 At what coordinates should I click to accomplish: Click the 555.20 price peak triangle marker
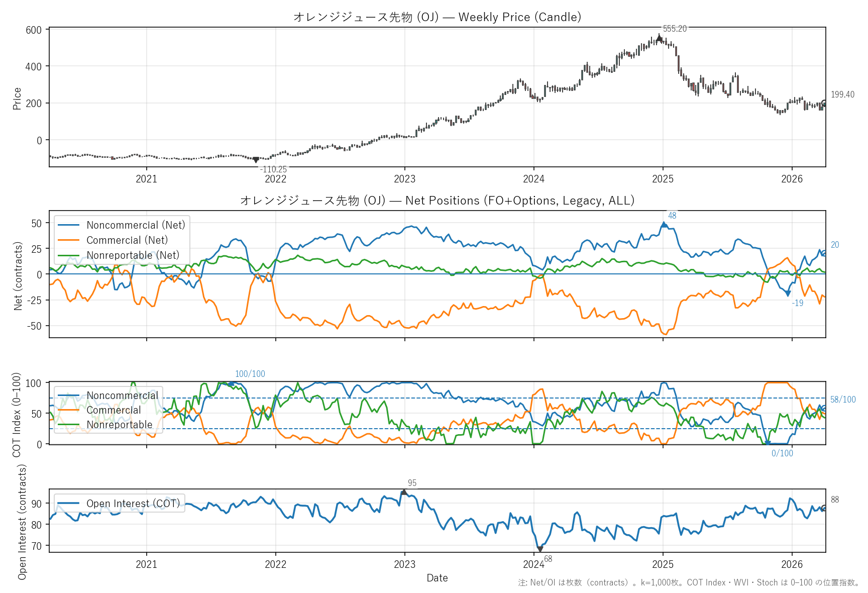[x=660, y=38]
